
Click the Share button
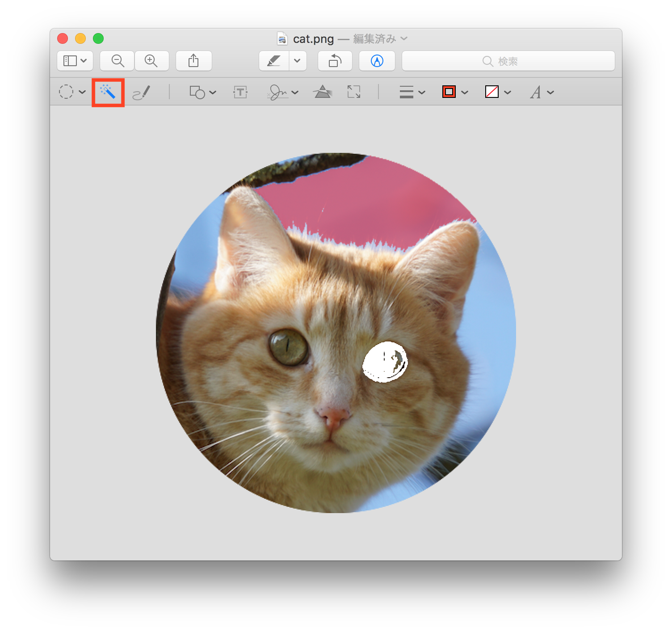point(193,61)
